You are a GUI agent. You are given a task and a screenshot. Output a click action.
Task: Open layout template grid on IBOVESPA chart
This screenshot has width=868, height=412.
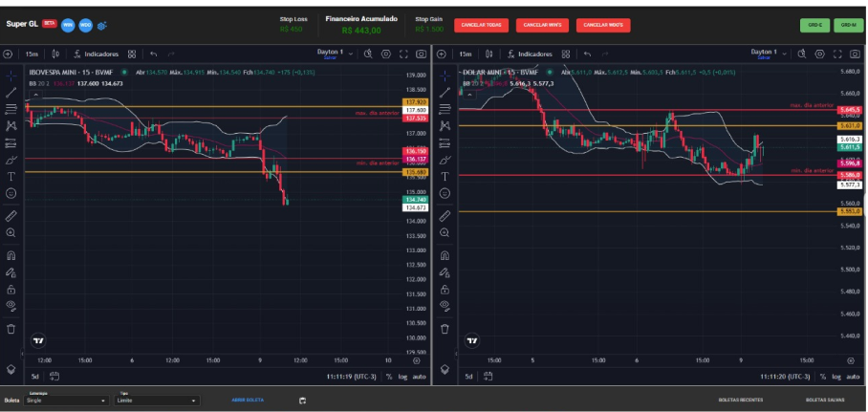132,54
